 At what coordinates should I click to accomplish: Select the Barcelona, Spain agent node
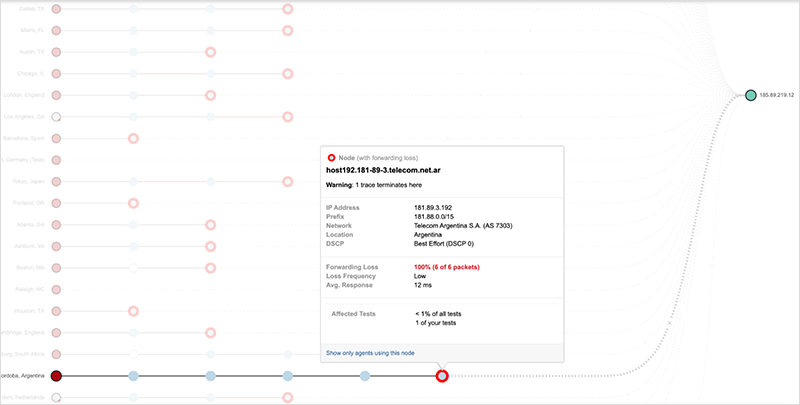coord(57,138)
